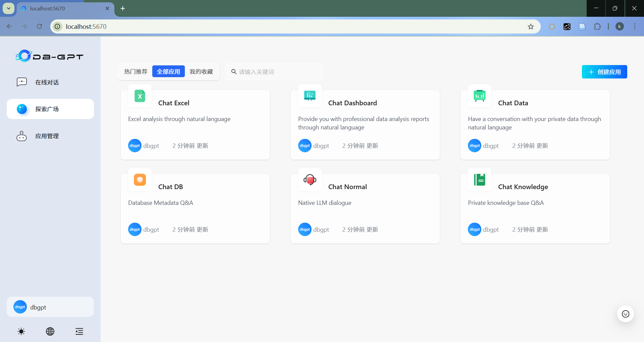This screenshot has height=342, width=644.
Task: Click the feedback smiley floating button
Action: click(625, 314)
